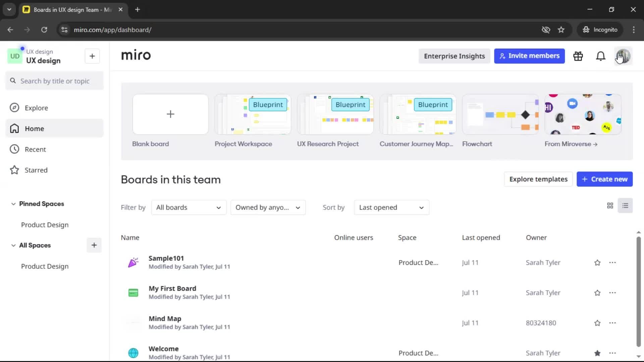Open more options for Mind Map
Viewport: 644px width, 362px height.
612,323
